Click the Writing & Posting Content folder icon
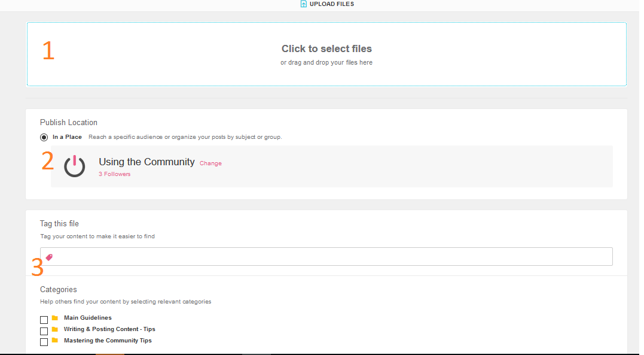 point(55,329)
